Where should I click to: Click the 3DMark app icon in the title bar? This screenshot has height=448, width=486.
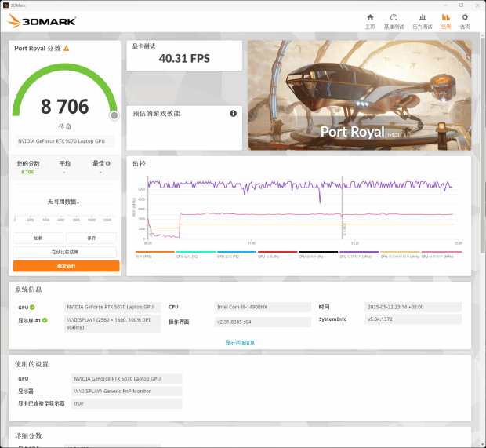[5, 5]
